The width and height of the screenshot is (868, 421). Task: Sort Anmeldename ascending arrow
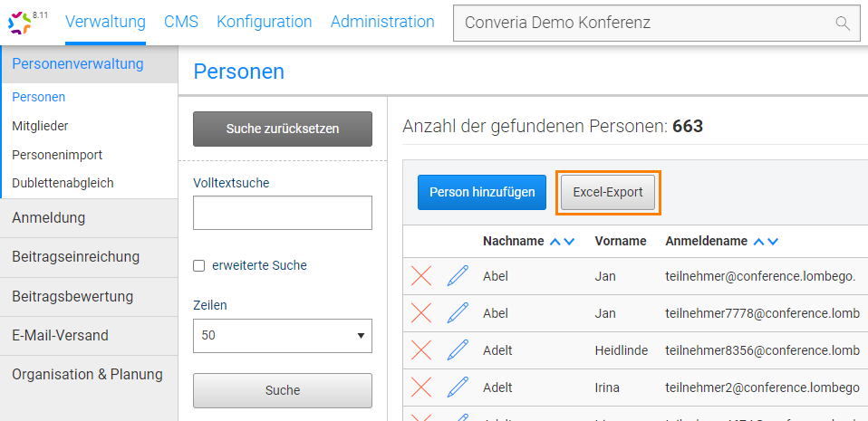tap(759, 241)
